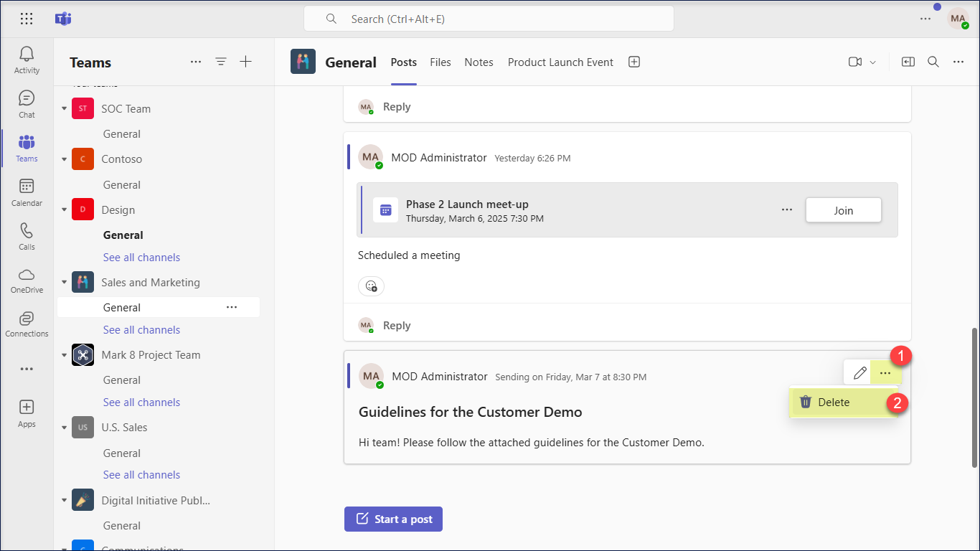Click the edit pencil icon on the post

pos(859,373)
